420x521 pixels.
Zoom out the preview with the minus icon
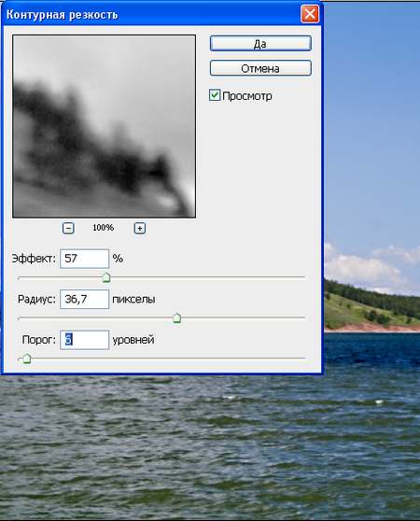68,228
